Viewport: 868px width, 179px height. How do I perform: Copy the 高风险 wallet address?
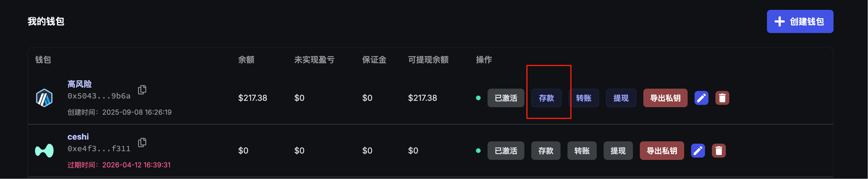[142, 90]
